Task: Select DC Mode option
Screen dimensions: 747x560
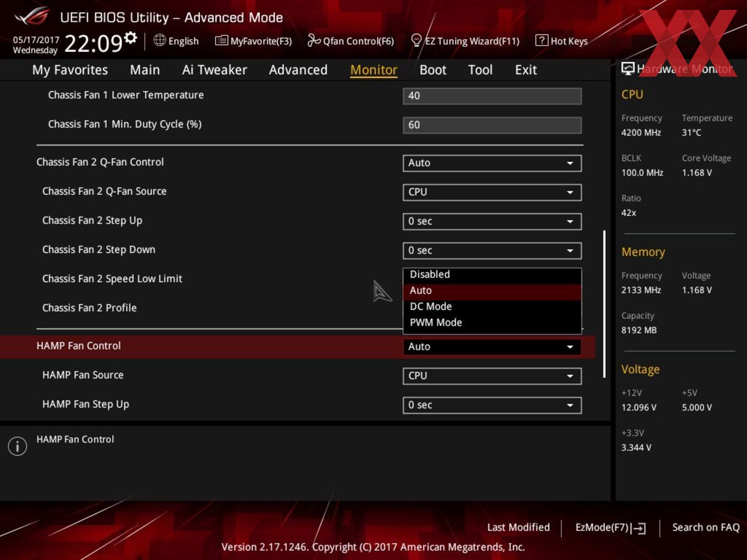Action: click(492, 306)
